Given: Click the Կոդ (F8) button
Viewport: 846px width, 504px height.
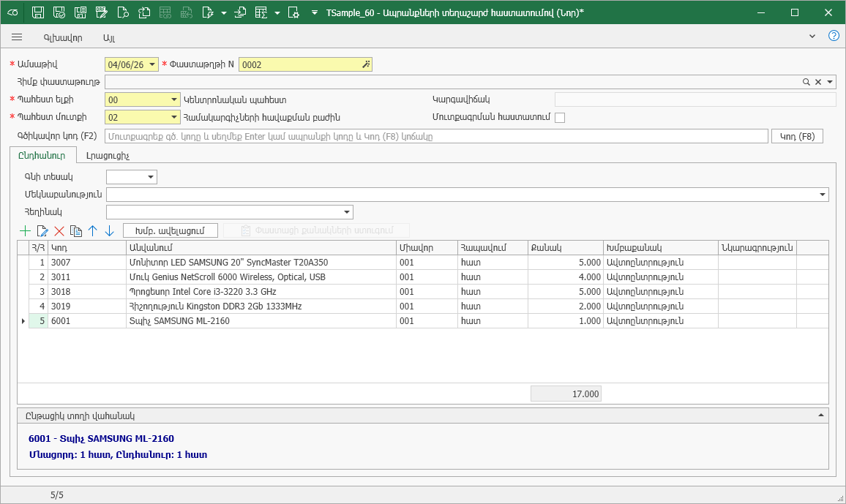Looking at the screenshot, I should click(x=798, y=136).
